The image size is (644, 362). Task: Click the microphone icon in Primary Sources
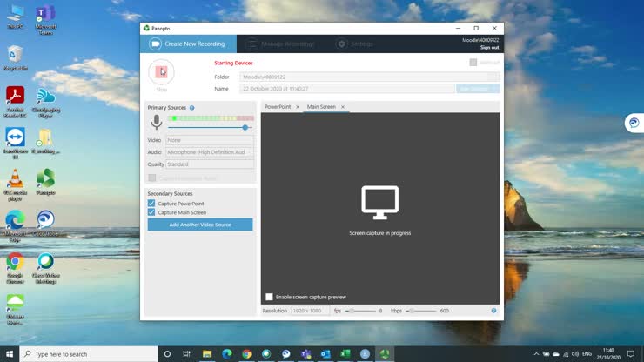point(157,122)
